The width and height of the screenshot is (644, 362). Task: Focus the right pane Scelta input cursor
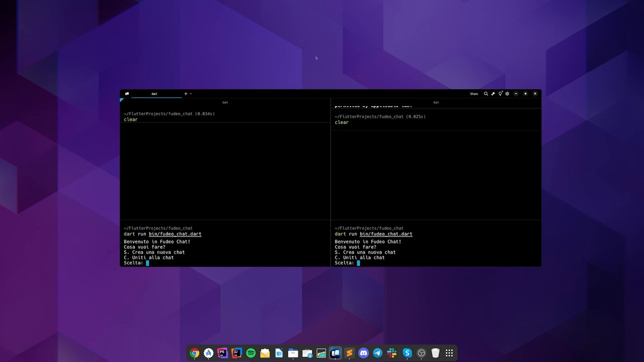point(358,263)
